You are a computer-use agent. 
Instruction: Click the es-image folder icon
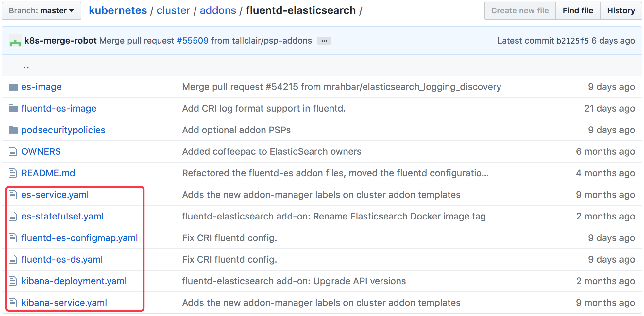coord(13,87)
